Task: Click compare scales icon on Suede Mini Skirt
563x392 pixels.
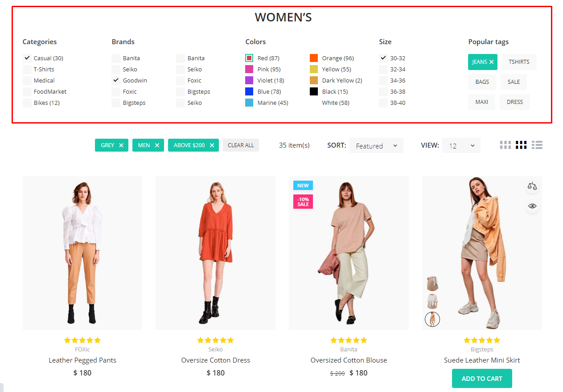Action: (532, 186)
